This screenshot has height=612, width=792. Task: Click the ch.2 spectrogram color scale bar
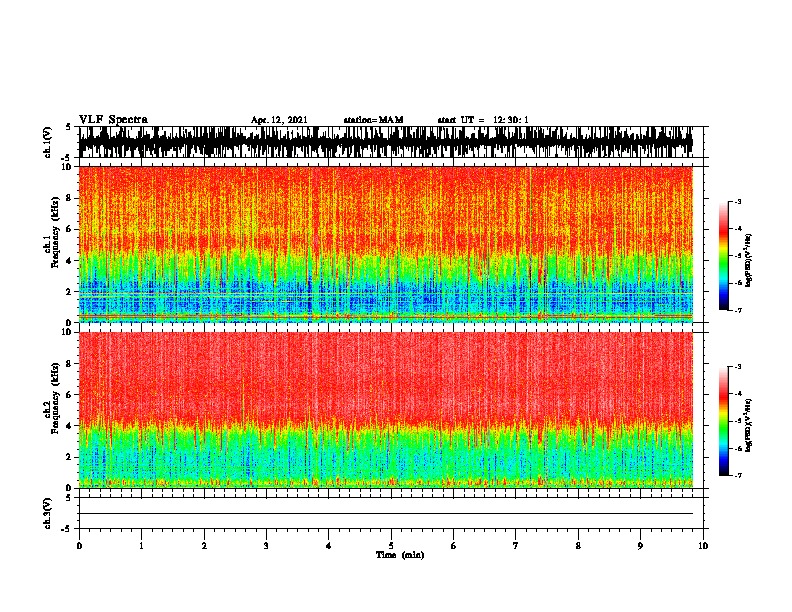(724, 421)
